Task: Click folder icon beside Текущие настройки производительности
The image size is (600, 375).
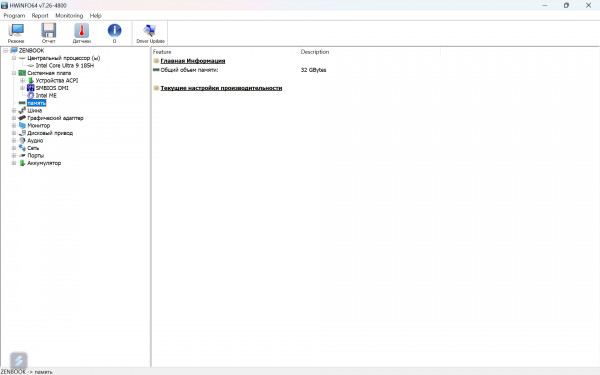Action: tap(156, 88)
